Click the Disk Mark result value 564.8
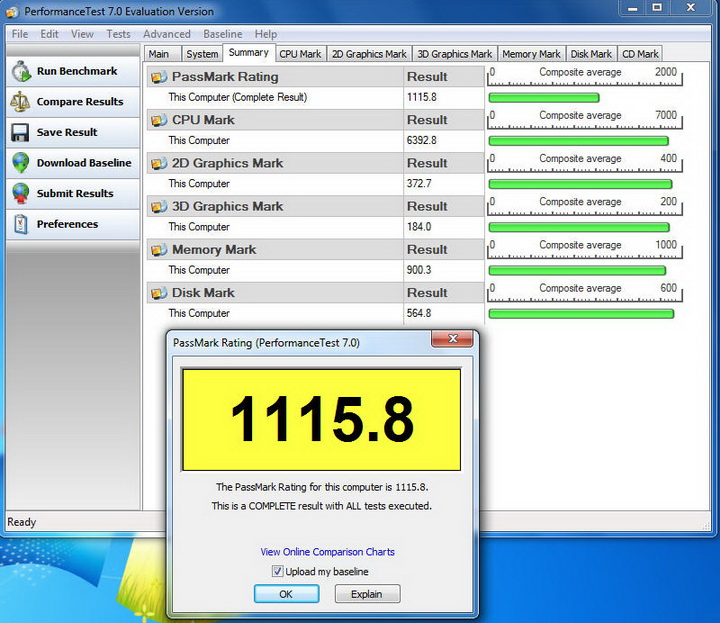720x623 pixels. click(x=419, y=313)
